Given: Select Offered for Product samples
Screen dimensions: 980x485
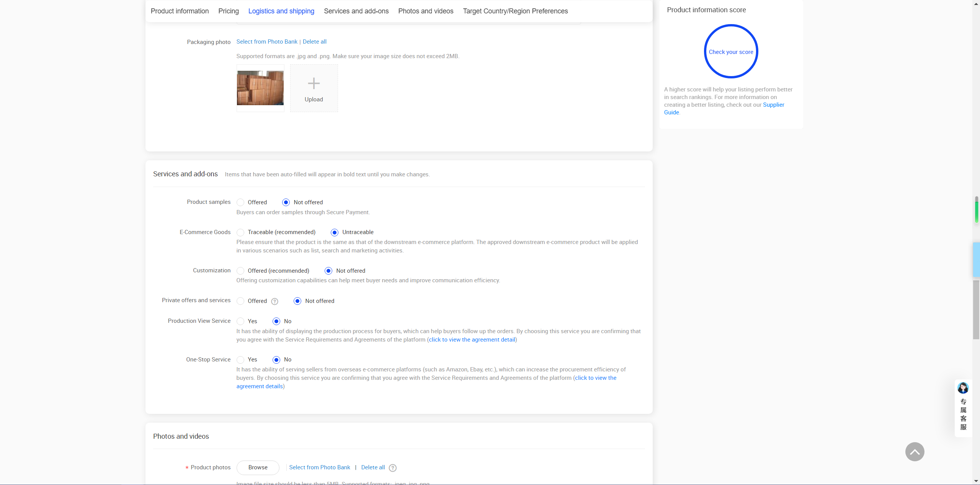Looking at the screenshot, I should [240, 202].
